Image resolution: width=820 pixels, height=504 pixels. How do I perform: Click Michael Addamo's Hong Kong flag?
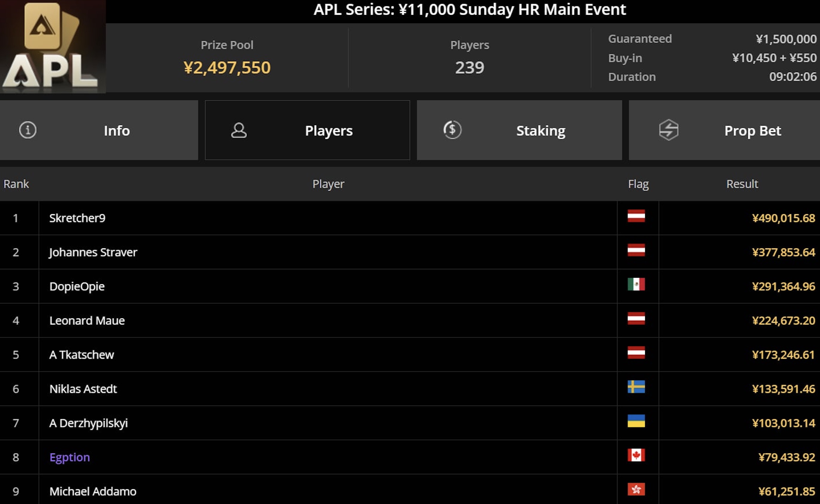[x=636, y=489]
